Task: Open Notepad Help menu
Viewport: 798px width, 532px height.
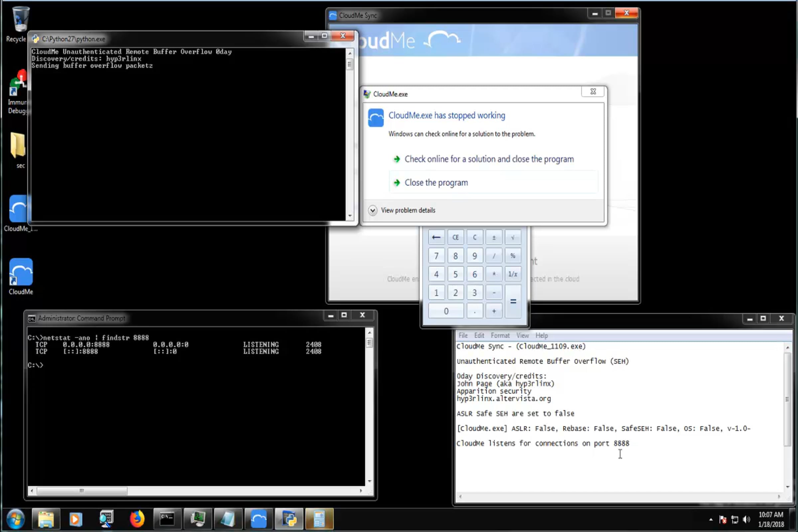Action: (x=542, y=335)
